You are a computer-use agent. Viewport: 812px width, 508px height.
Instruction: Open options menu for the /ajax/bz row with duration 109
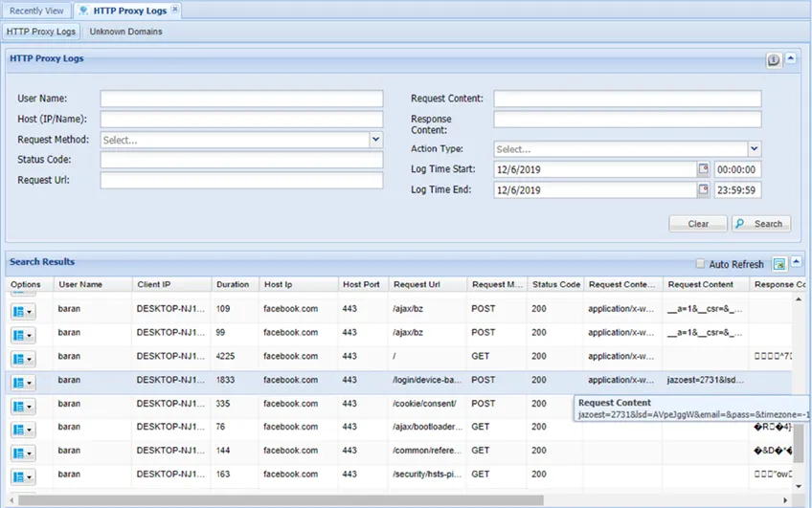22,312
